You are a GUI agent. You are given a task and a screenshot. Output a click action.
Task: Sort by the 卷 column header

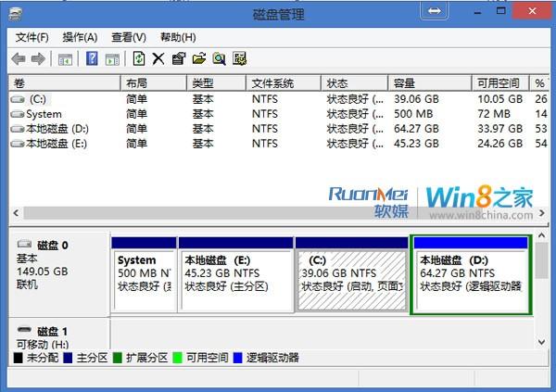click(x=64, y=83)
